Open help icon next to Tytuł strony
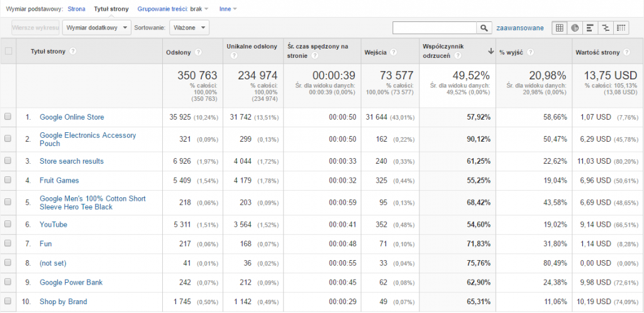Viewport: 644px width, 313px height. 73,52
